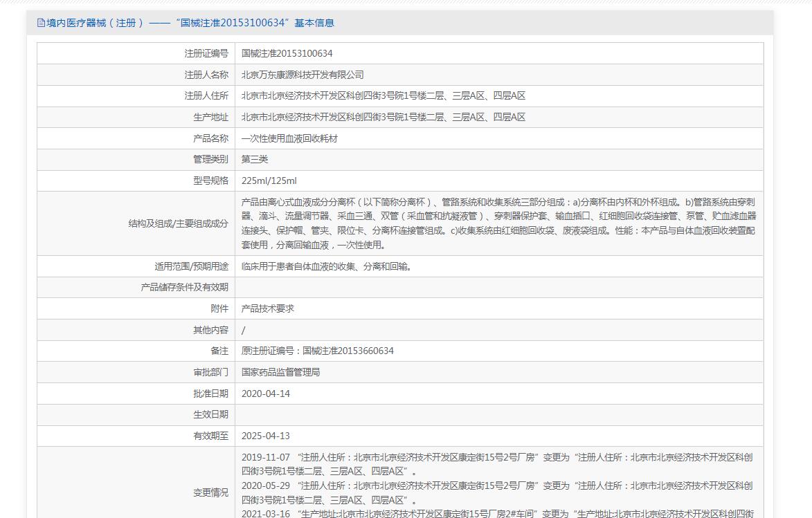Click the 适用范围/预期用途 value text

click(326, 266)
